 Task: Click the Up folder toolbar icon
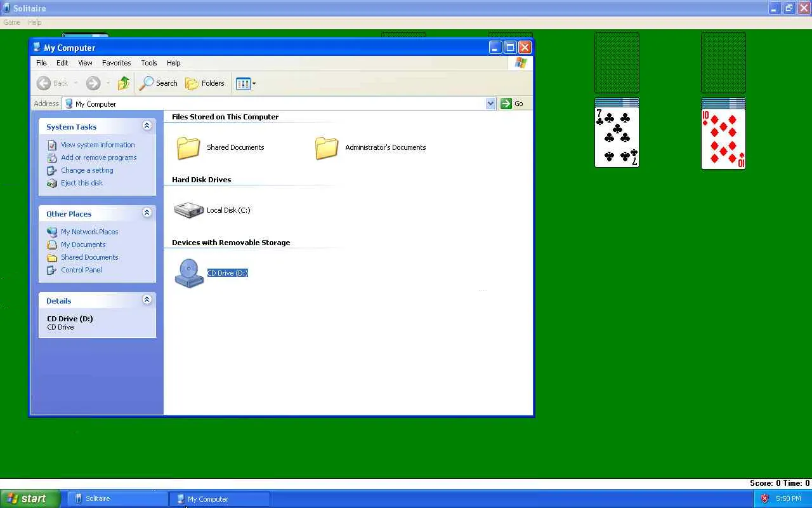point(124,83)
